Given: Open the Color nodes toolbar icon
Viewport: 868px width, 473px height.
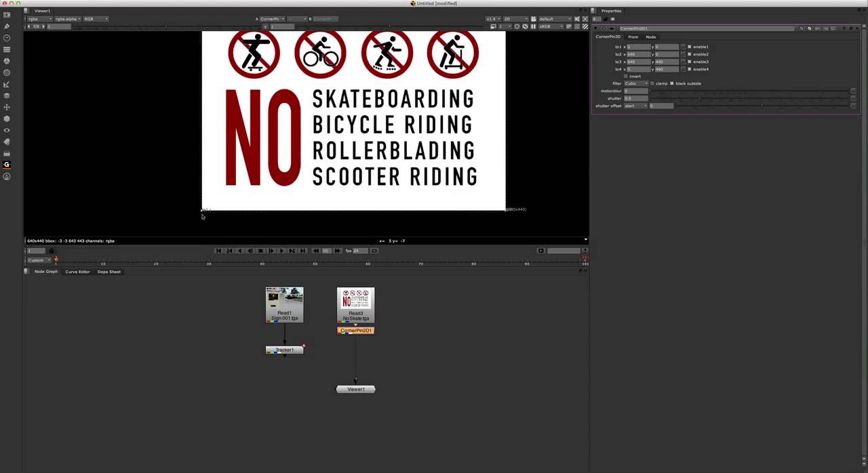Looking at the screenshot, I should (x=7, y=61).
